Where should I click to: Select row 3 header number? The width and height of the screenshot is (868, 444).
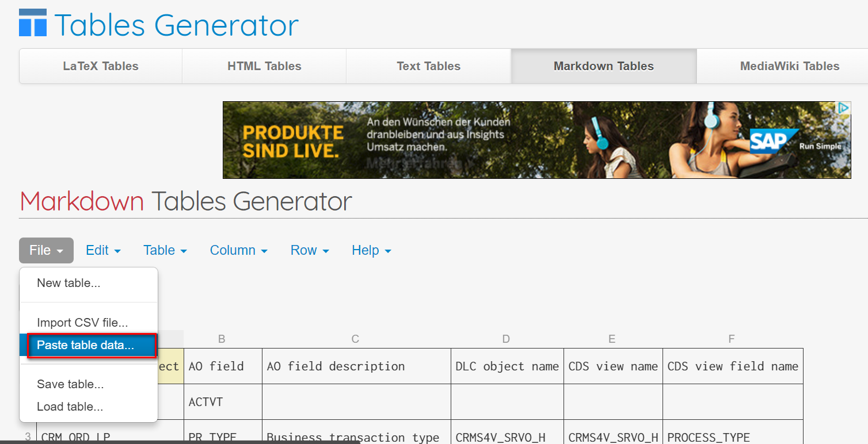(28, 437)
